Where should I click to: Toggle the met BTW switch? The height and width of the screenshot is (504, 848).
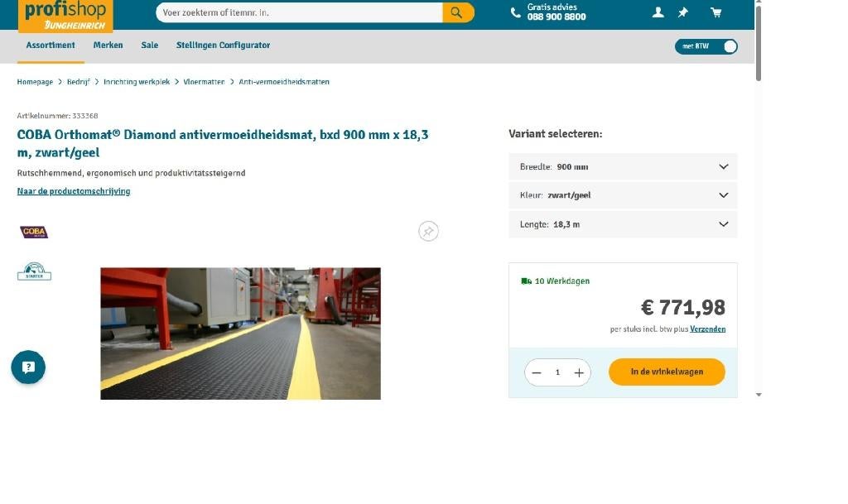click(x=706, y=46)
